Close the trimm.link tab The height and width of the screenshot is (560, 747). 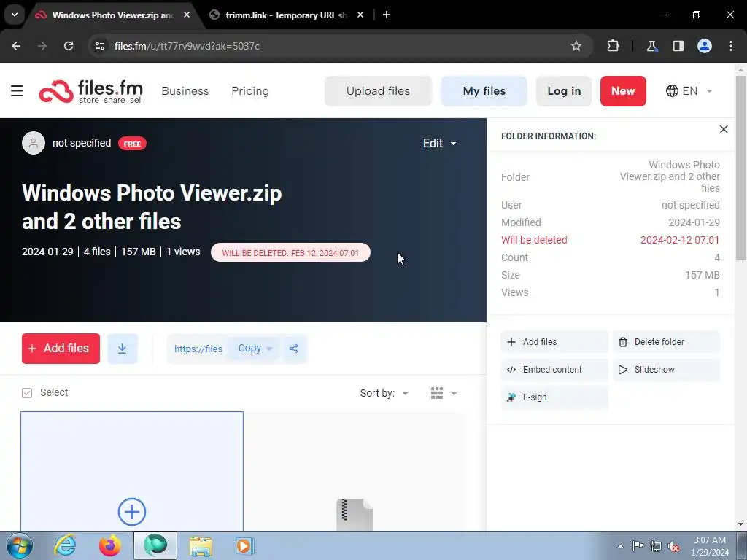[360, 15]
